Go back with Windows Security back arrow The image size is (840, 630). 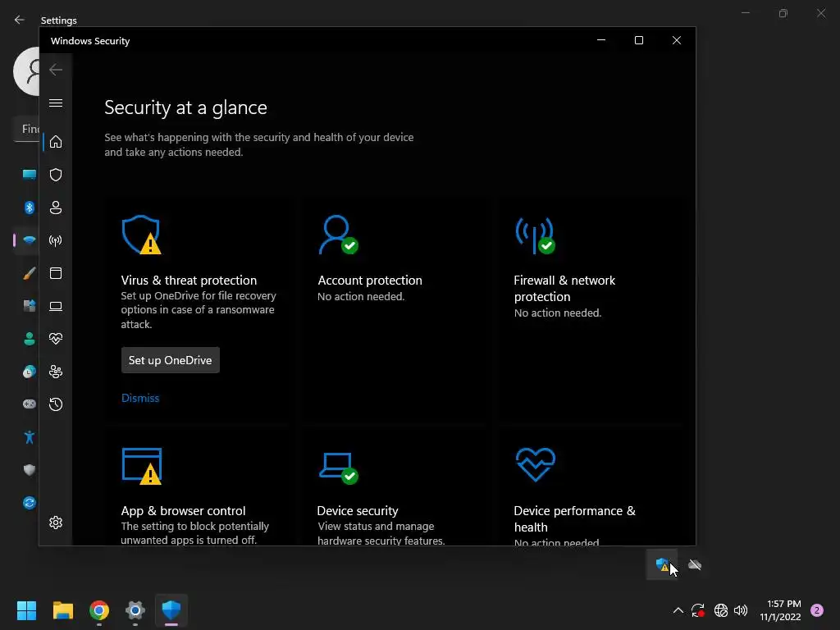tap(56, 70)
